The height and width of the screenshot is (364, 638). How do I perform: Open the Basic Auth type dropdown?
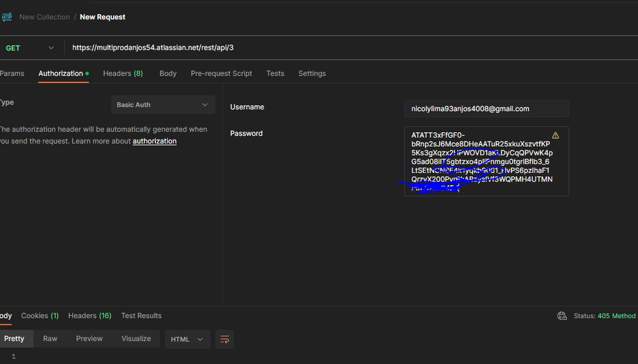[x=163, y=105]
